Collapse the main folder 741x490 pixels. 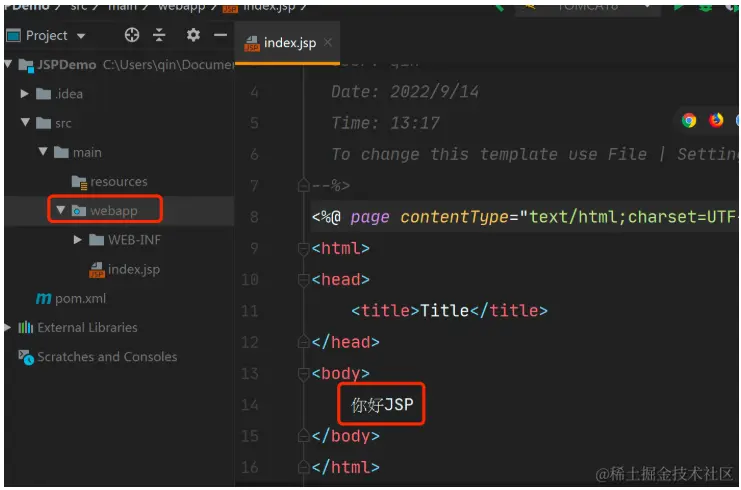43,152
